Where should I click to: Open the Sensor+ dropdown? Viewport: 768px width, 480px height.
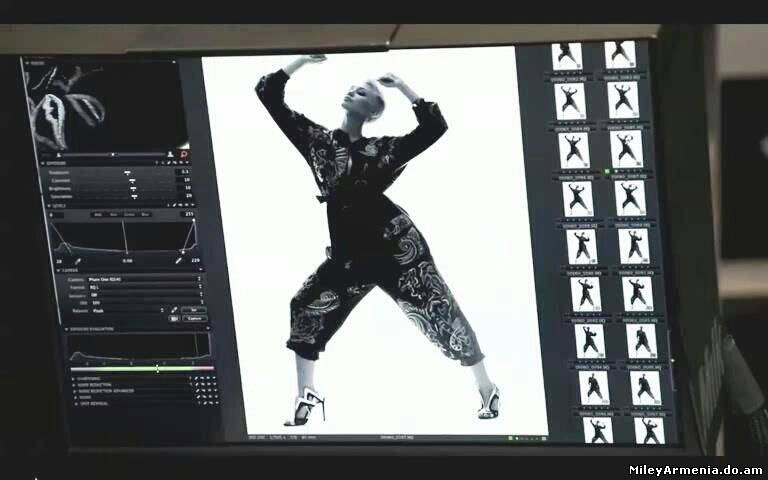click(146, 295)
